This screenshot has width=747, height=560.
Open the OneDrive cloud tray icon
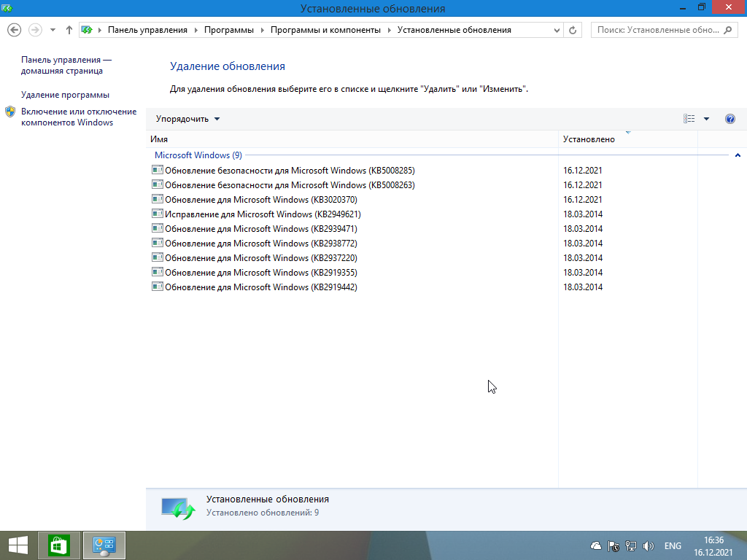point(596,545)
